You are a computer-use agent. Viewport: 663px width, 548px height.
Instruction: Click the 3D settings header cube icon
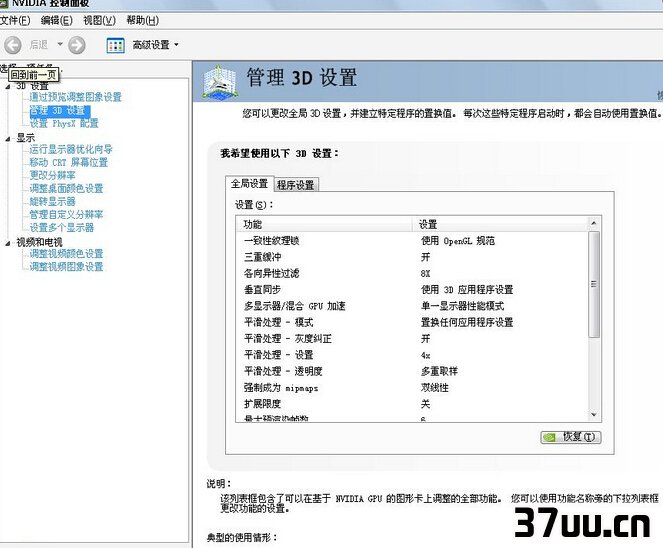point(219,82)
